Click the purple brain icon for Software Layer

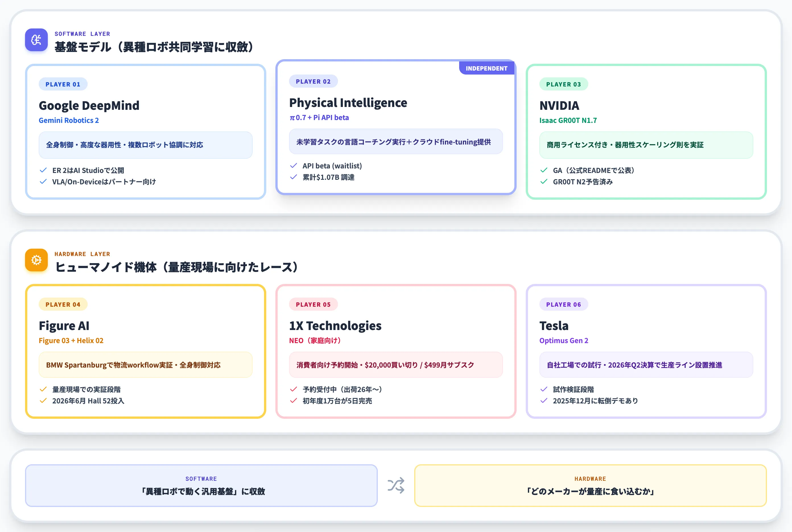[36, 40]
